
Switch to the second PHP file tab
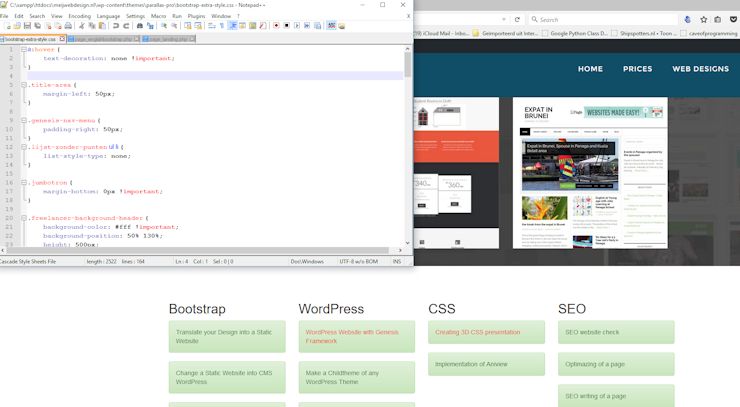(x=103, y=39)
